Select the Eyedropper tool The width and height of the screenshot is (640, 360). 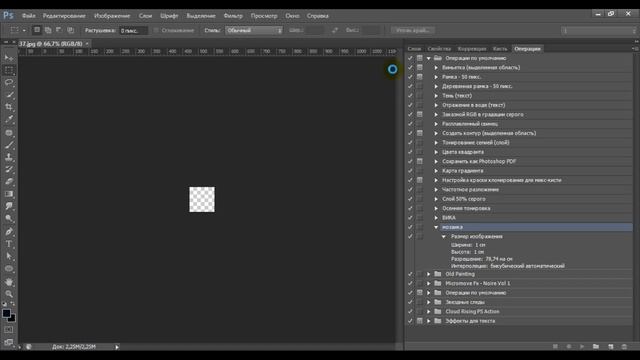[9, 120]
